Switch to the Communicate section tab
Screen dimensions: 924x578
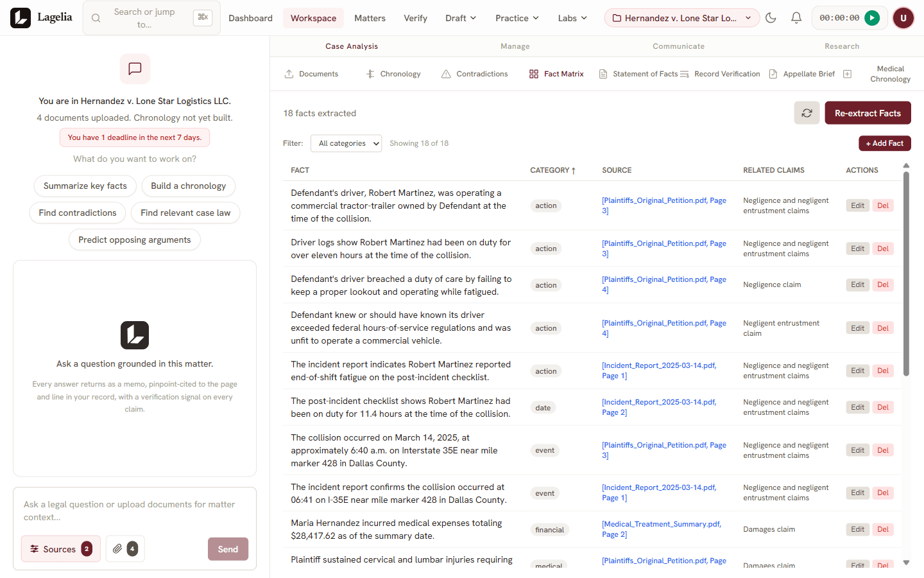tap(678, 46)
